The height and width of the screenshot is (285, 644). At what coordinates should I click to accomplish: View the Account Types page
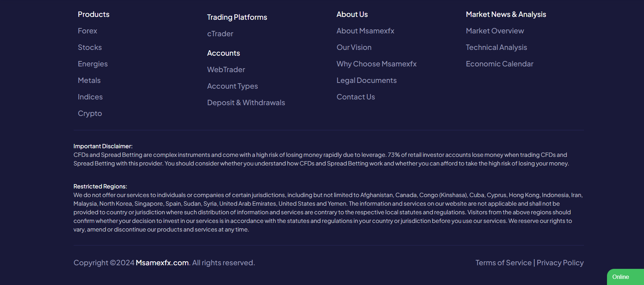[233, 86]
